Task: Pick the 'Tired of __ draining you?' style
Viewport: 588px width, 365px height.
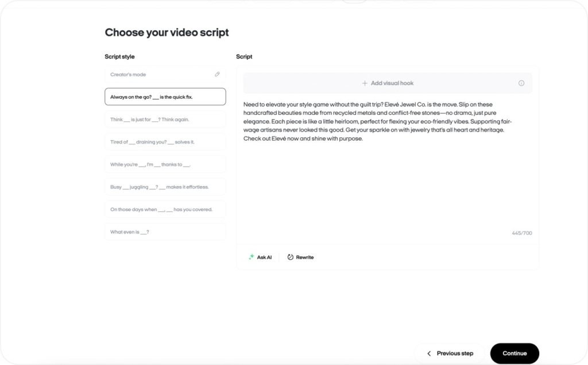Action: coord(165,141)
